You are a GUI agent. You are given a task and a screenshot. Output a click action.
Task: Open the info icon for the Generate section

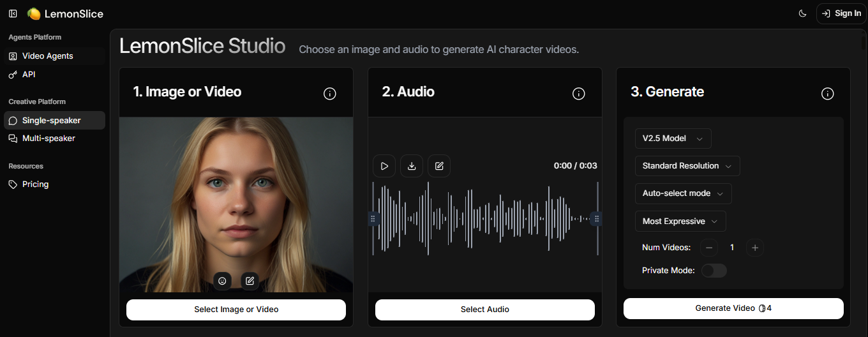[828, 94]
